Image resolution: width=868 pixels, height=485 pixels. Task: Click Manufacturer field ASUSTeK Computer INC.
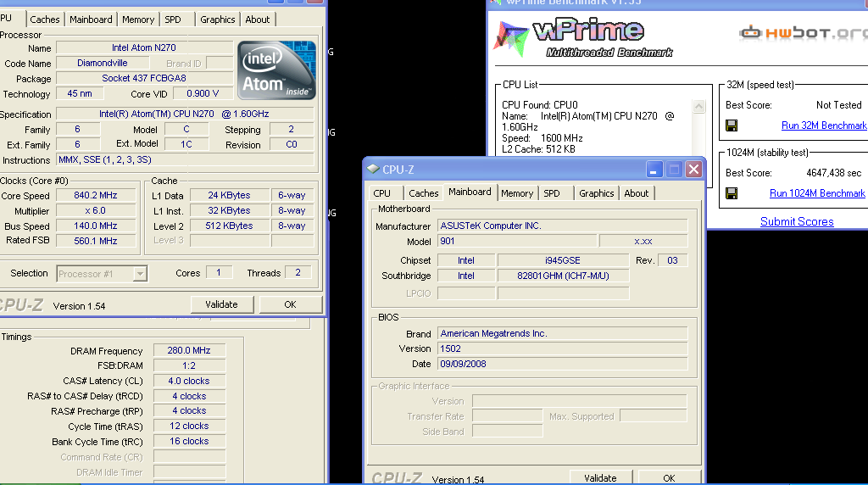[563, 226]
